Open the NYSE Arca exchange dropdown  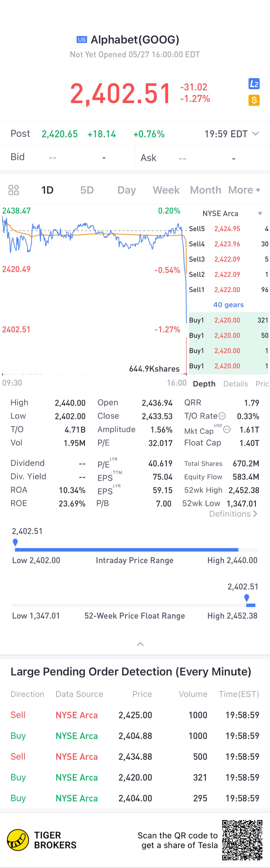point(260,214)
